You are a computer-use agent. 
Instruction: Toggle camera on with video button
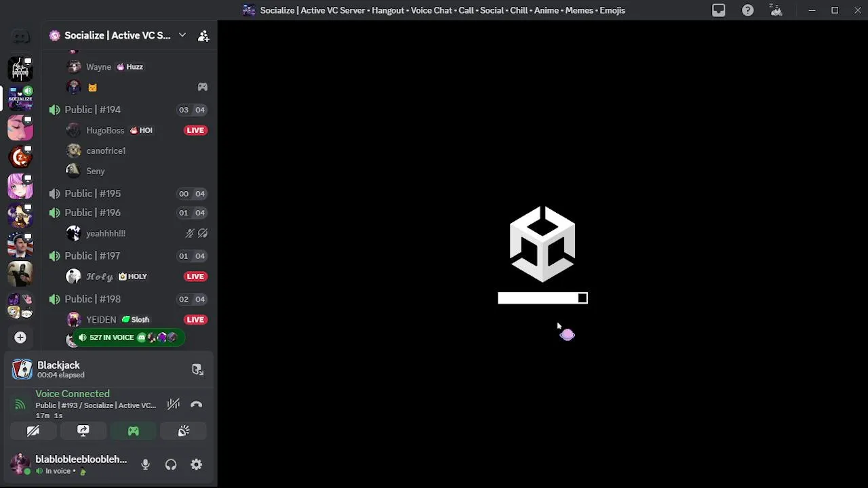[x=33, y=431]
